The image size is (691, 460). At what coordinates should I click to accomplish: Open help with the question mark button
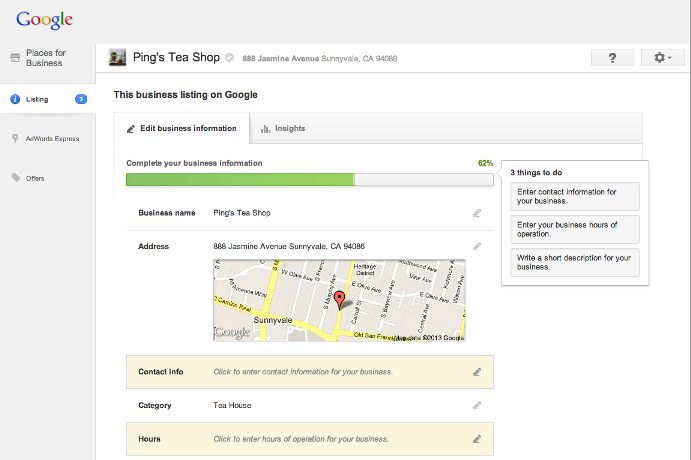[x=612, y=58]
